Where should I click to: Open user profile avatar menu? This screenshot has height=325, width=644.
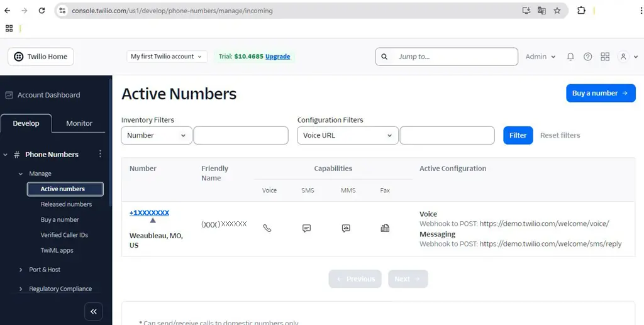(x=628, y=57)
